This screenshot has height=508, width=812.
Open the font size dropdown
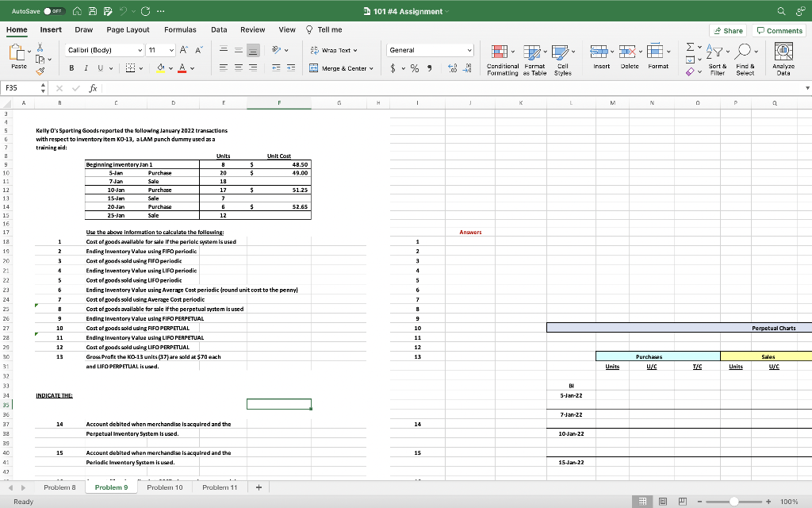[x=171, y=50]
